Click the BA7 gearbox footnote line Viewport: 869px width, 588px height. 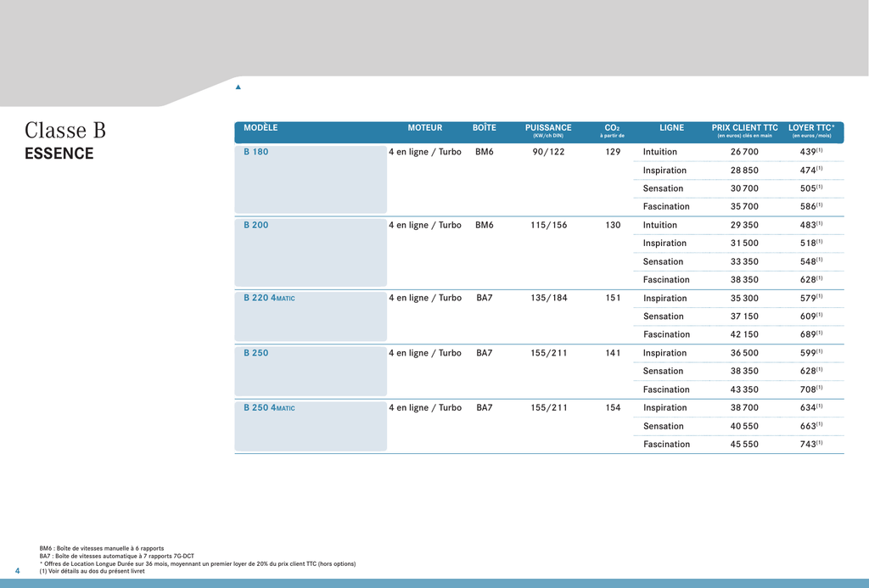[117, 556]
